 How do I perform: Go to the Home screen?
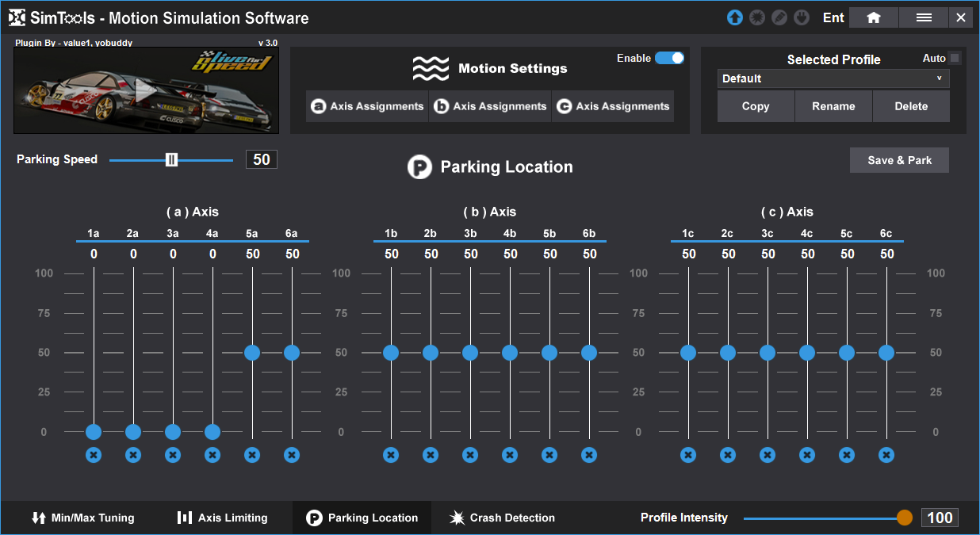tap(873, 17)
